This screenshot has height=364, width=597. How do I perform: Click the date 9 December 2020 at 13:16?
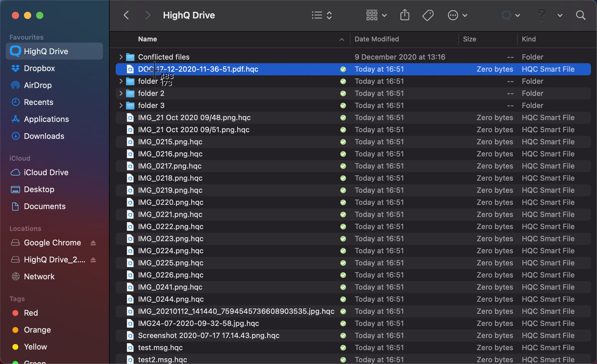400,57
